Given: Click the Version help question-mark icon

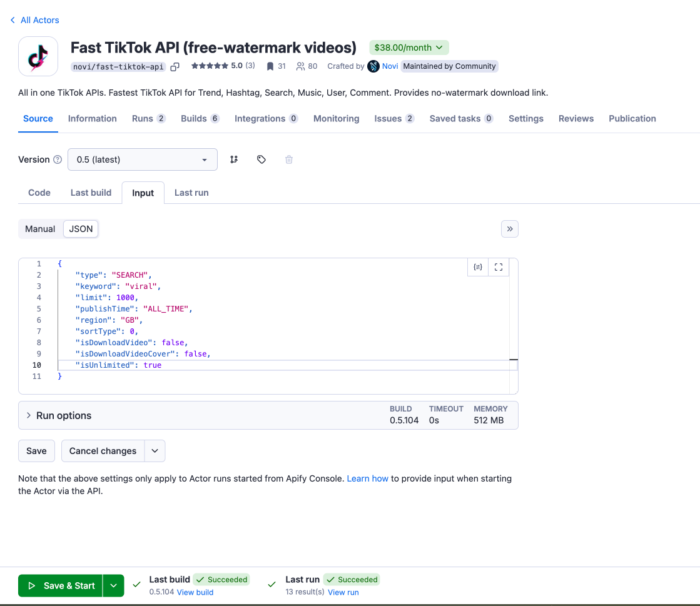Looking at the screenshot, I should (x=58, y=159).
